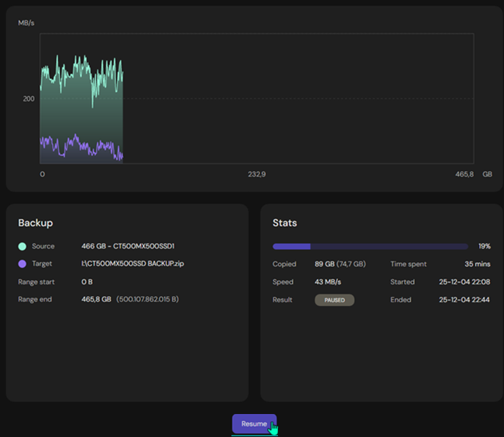Click the purple write speed graph line
This screenshot has width=504, height=437.
point(81,145)
